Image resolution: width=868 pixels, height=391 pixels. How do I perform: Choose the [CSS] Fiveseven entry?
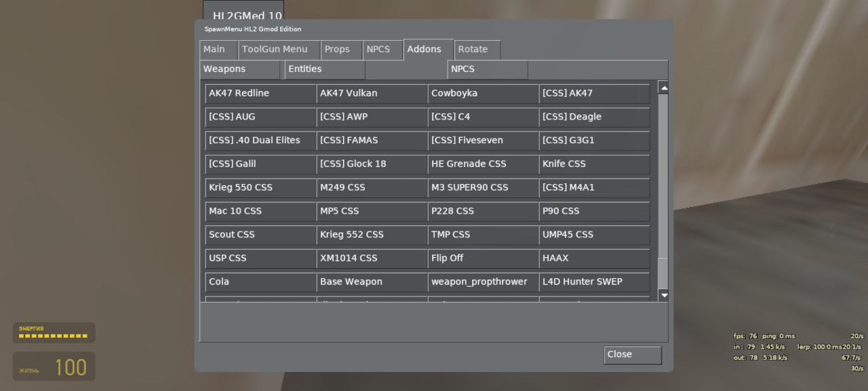[483, 141]
